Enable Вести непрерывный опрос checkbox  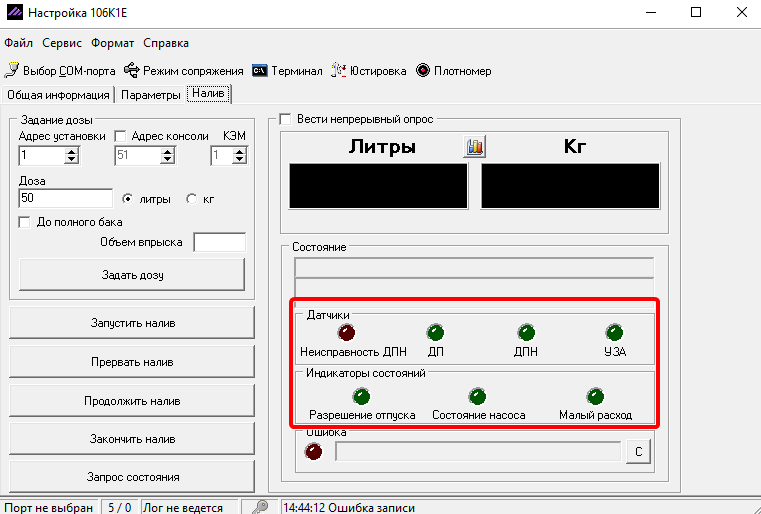click(285, 119)
